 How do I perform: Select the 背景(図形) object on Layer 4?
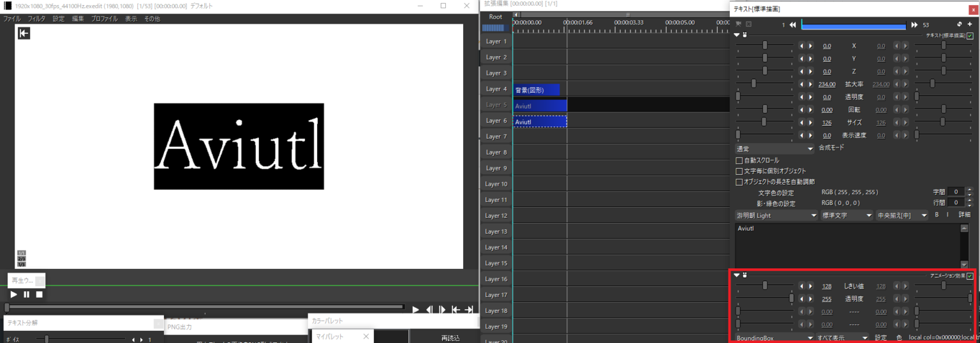[536, 90]
